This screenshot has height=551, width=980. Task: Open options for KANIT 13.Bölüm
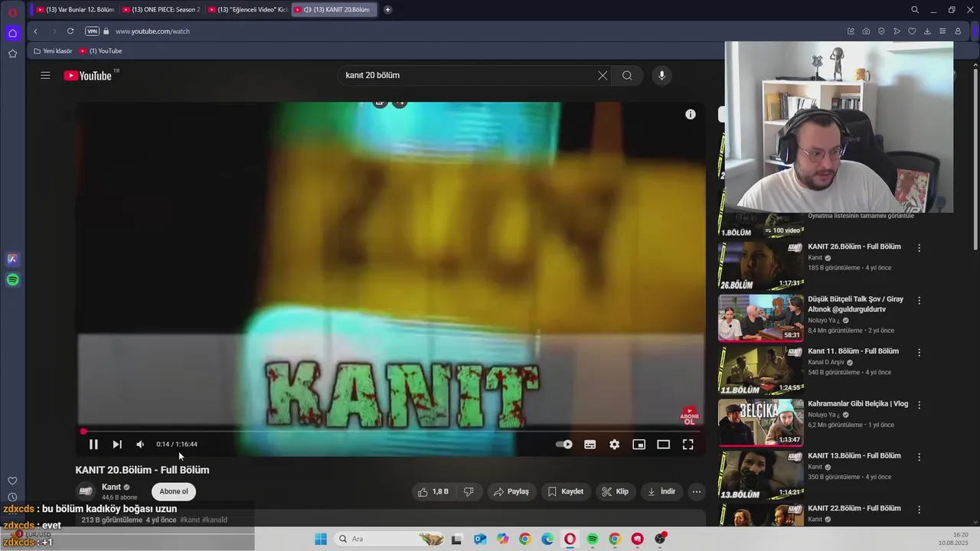point(920,457)
